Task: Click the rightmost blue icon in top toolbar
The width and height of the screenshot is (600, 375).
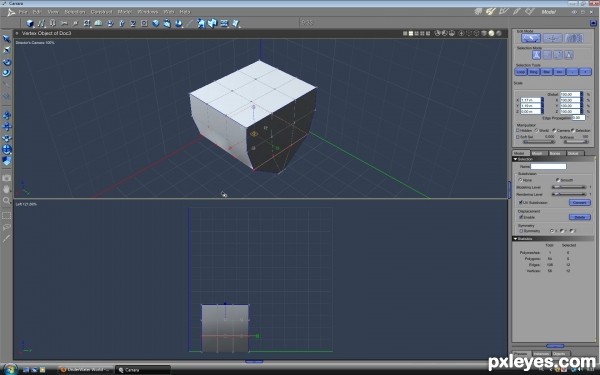Action: coord(236,24)
